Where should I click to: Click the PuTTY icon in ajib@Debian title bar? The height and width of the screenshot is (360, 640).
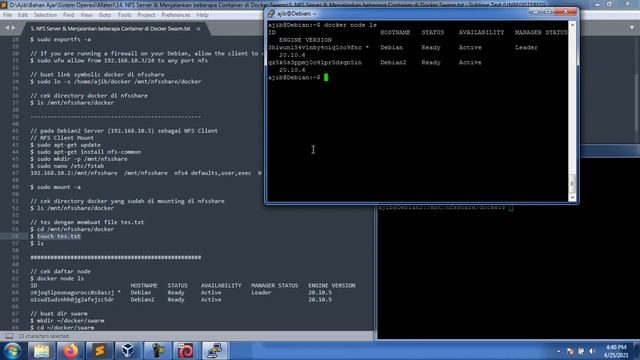click(271, 13)
